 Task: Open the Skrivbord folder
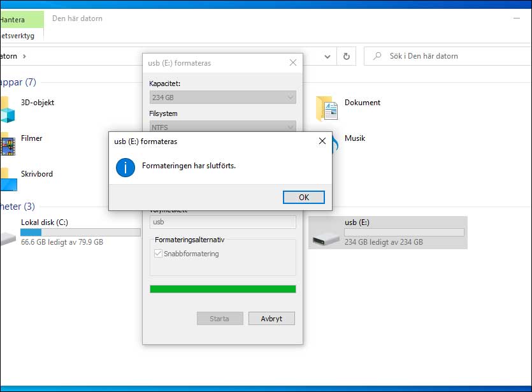pos(37,173)
